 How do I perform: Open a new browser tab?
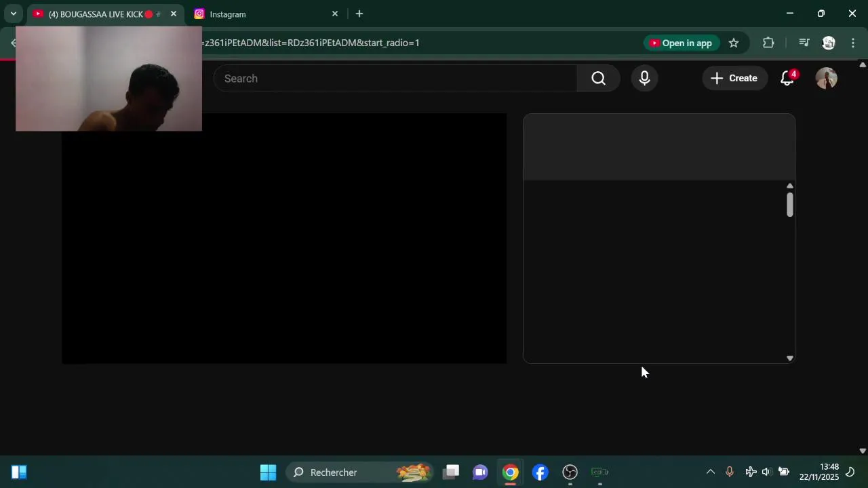pyautogui.click(x=359, y=14)
